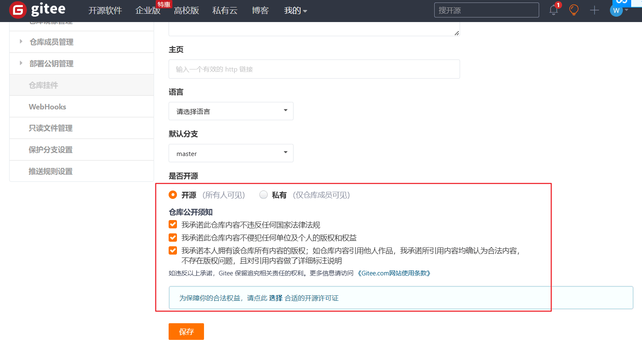This screenshot has width=642, height=364.
Task: Open the 我的 menu
Action: click(296, 10)
